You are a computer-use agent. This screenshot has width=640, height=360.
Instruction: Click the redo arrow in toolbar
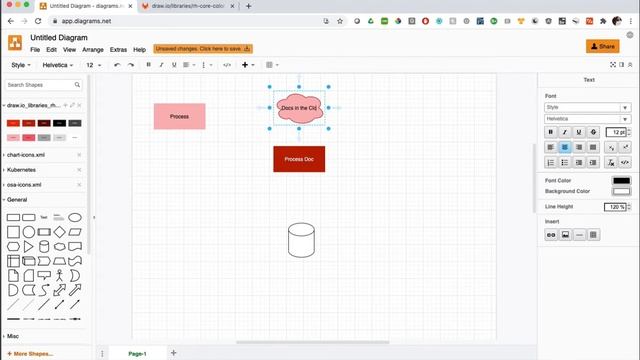131,65
